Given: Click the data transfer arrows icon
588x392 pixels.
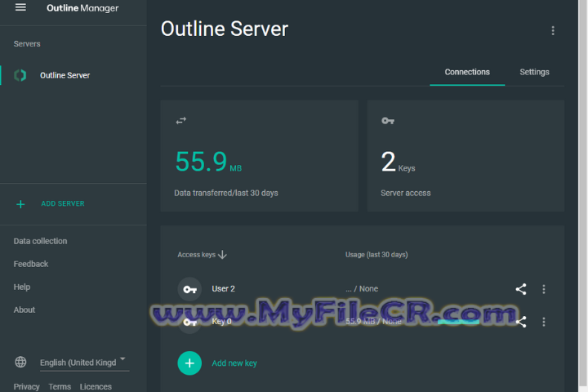Looking at the screenshot, I should 181,120.
